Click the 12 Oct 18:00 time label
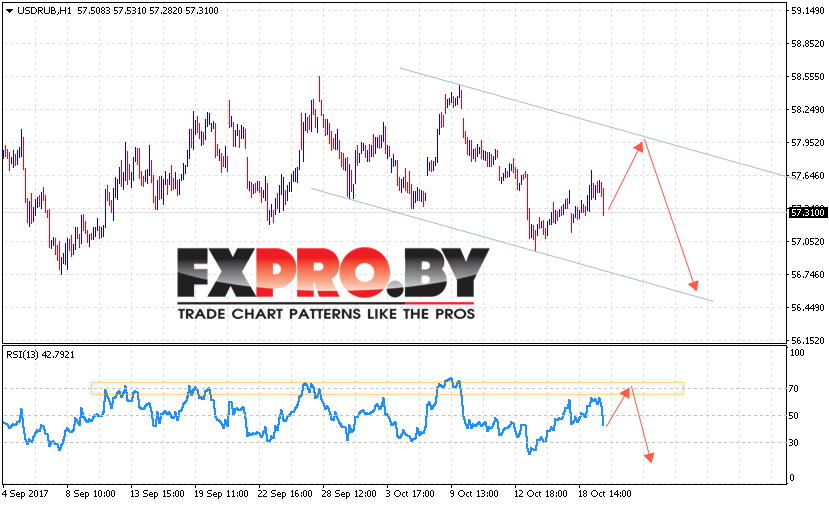829x505 pixels. (x=540, y=494)
